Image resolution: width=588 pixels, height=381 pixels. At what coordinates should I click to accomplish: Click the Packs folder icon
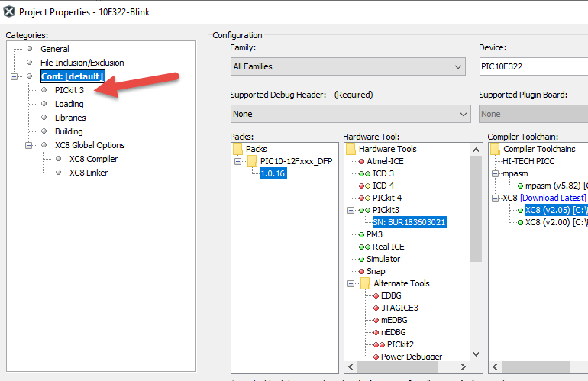(237, 149)
